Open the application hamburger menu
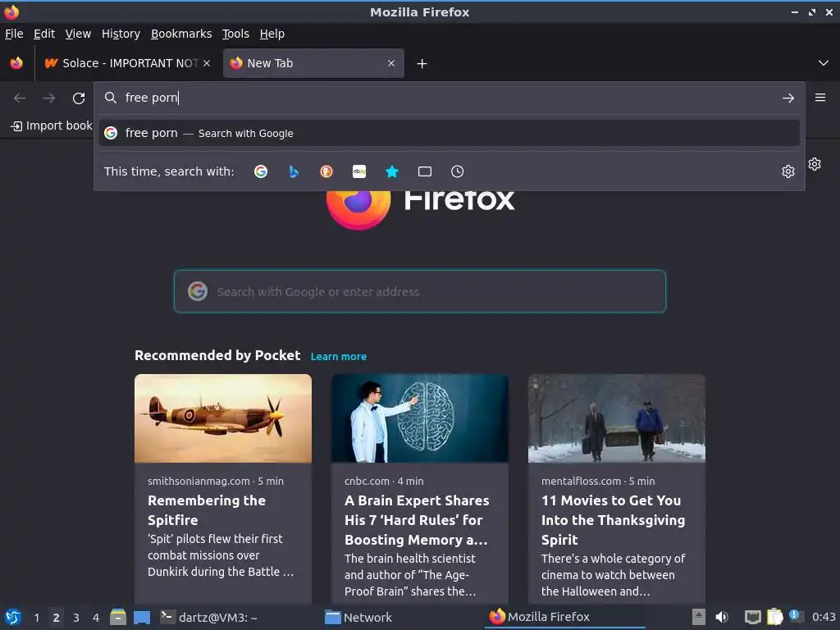 point(819,98)
